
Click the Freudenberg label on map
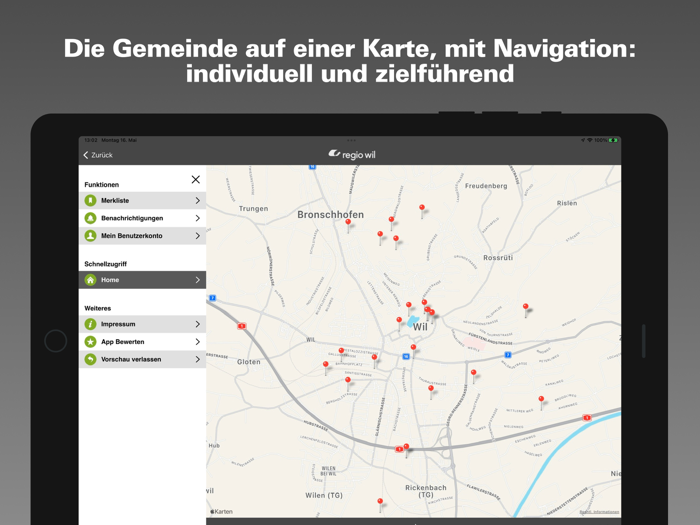(486, 186)
